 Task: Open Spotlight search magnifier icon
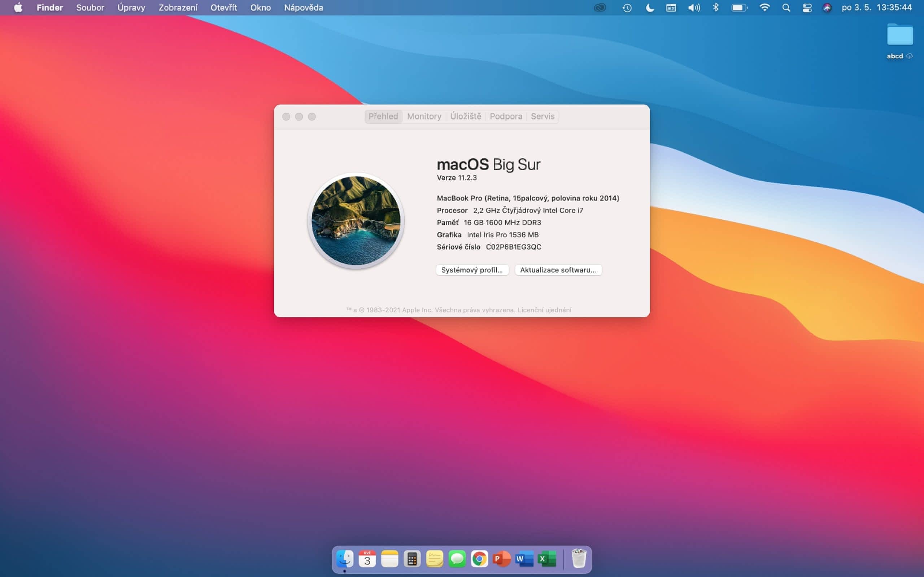point(786,8)
